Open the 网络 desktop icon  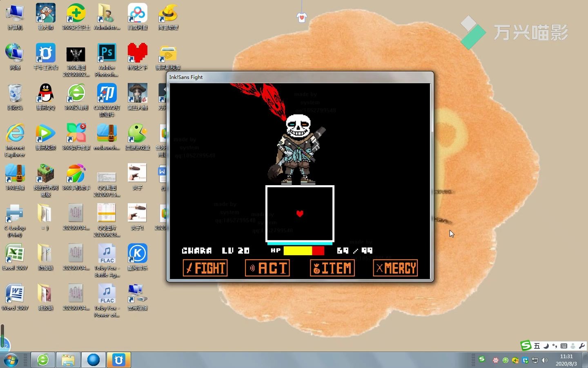[15, 57]
